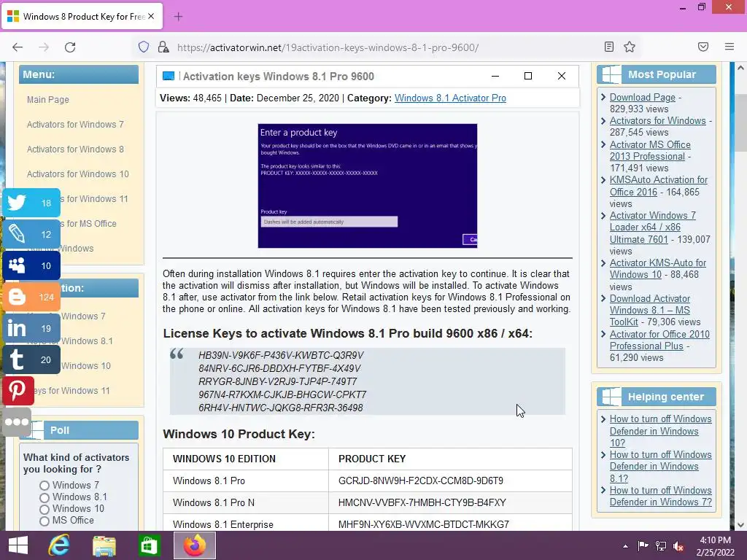Click the muted volume tray icon
This screenshot has width=747, height=560.
click(x=678, y=546)
